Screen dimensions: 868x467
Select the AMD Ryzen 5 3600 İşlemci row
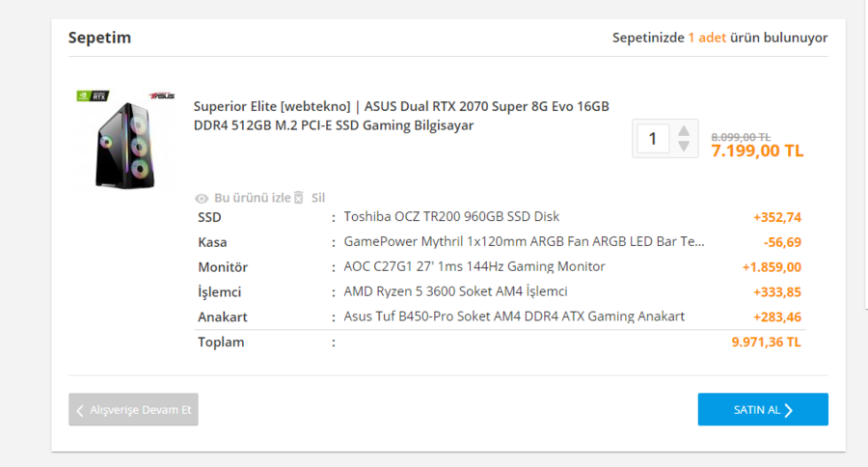[x=455, y=291]
